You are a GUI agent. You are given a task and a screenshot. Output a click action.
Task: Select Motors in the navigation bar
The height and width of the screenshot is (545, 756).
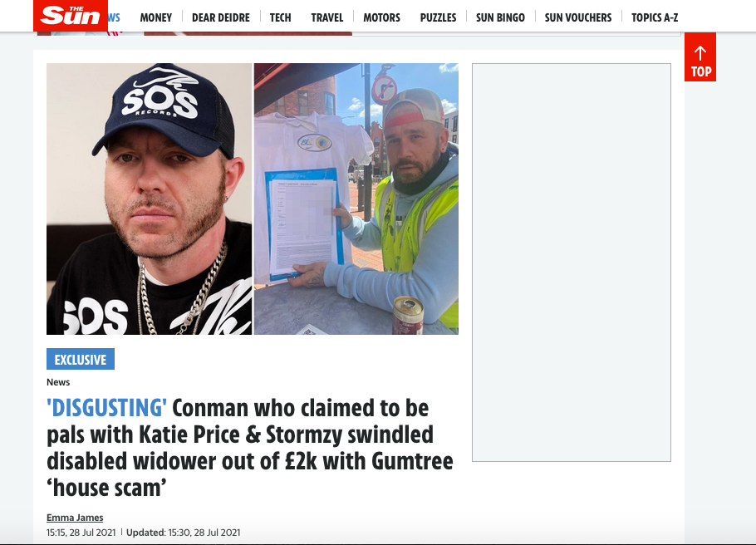click(x=381, y=17)
